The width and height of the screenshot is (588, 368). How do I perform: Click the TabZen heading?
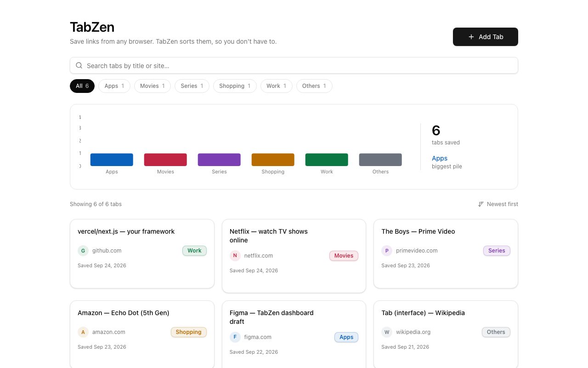pos(92,27)
